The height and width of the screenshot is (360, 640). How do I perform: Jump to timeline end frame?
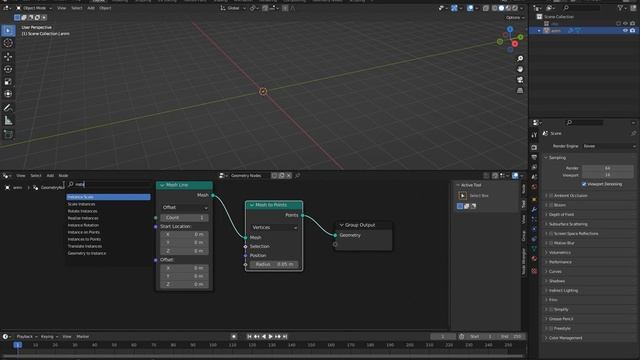[285, 336]
